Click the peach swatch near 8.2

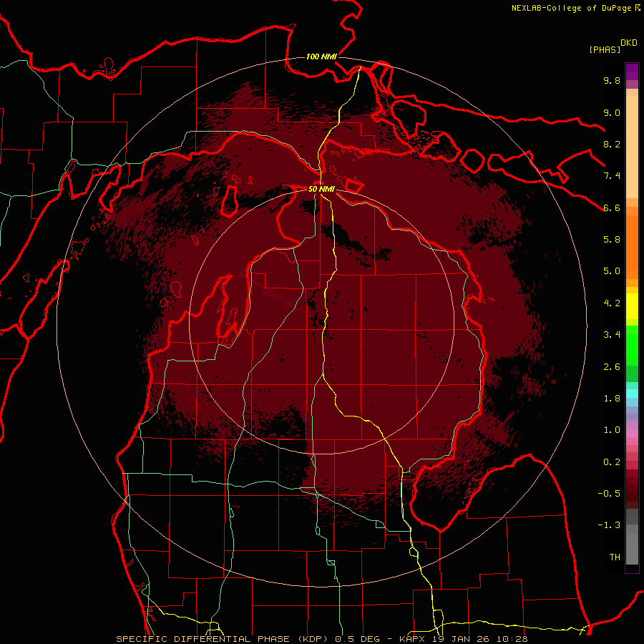[x=632, y=147]
